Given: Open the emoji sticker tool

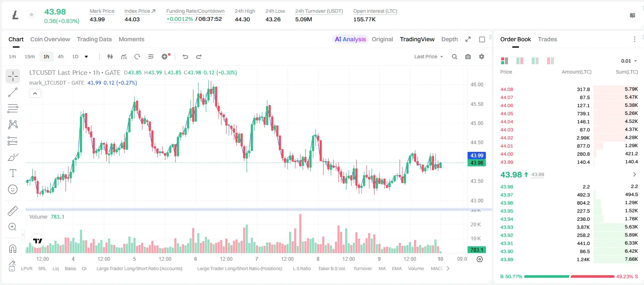Looking at the screenshot, I should pyautogui.click(x=13, y=189).
